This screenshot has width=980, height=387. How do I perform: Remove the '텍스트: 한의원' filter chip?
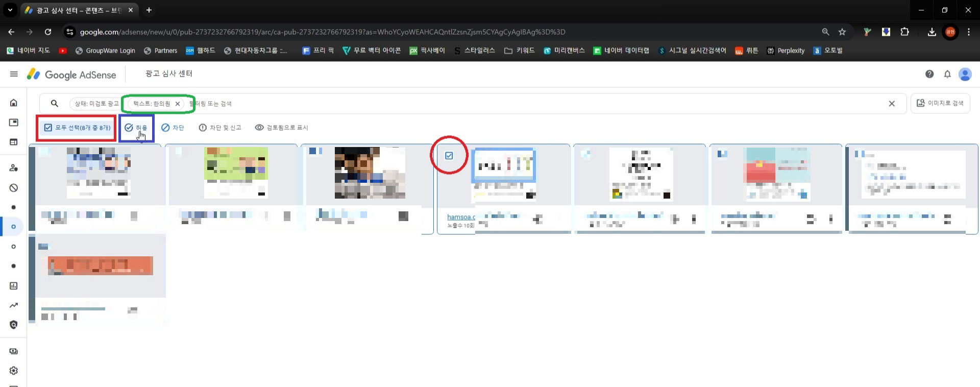coord(178,104)
